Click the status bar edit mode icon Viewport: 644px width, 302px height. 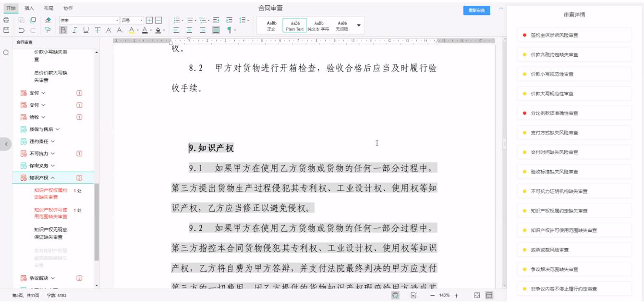coord(413,295)
